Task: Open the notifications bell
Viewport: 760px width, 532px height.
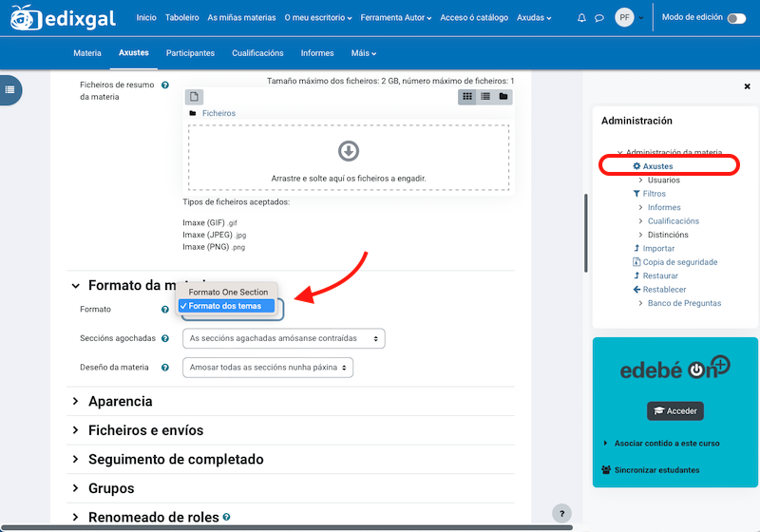Action: [581, 18]
